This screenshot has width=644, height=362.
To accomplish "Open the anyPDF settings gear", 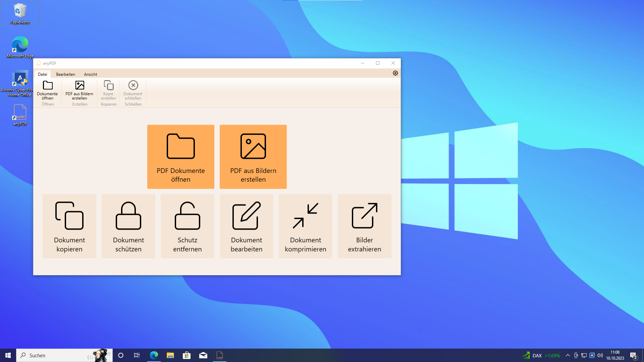I will point(395,73).
